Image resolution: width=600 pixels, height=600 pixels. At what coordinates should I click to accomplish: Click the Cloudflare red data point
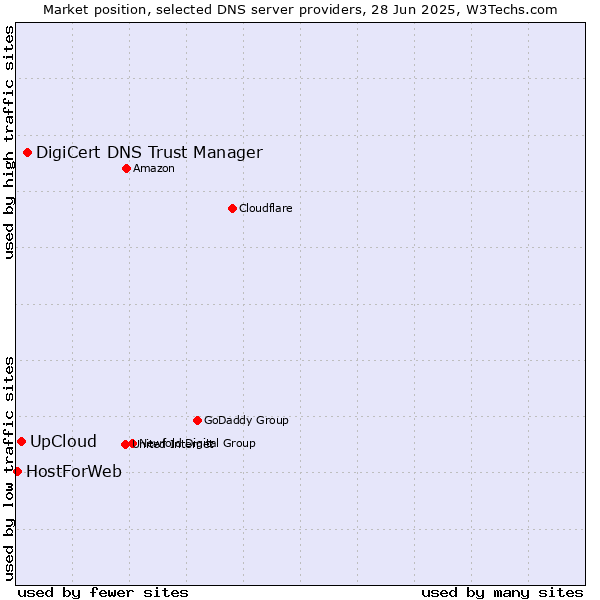232,209
